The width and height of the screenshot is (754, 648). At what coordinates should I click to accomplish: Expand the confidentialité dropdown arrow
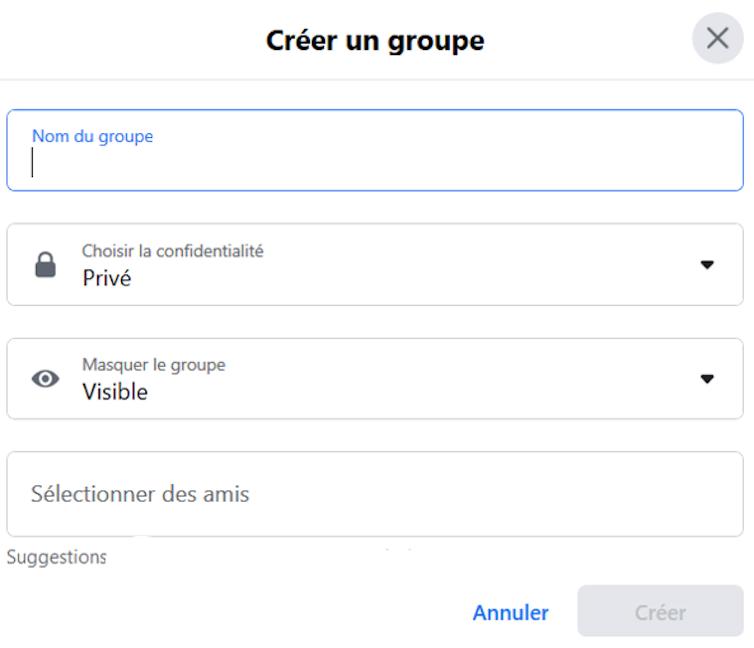point(707,265)
